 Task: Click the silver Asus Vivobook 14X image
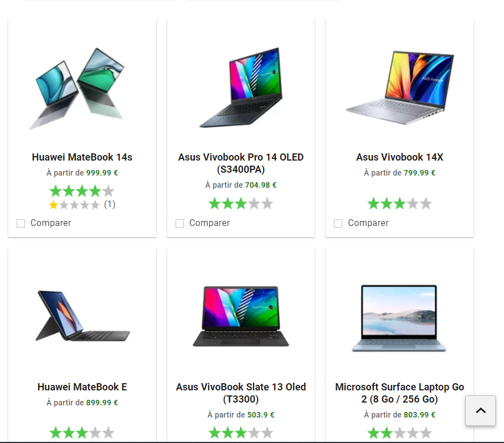(399, 87)
